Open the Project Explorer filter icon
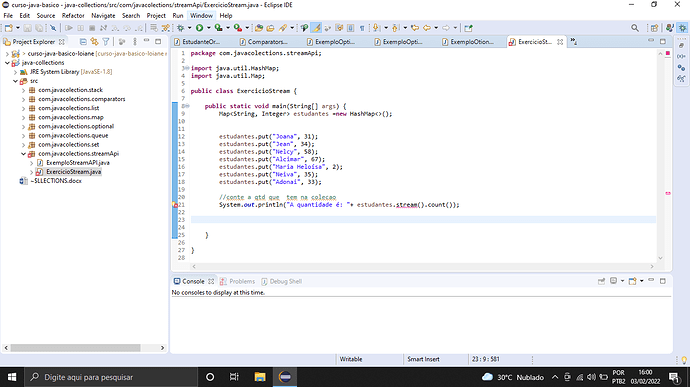 pos(106,41)
